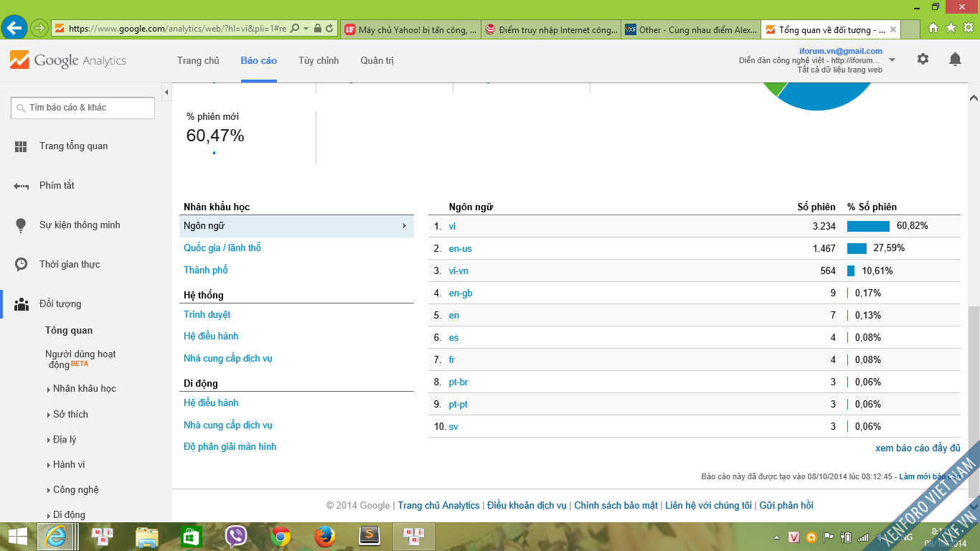
Task: Focus the Tìm báo cáo & khác search box
Action: click(x=83, y=108)
